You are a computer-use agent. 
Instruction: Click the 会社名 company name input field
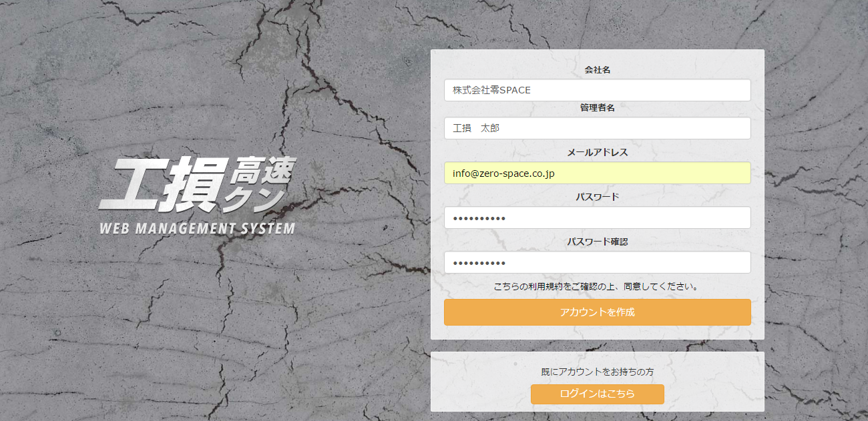click(x=598, y=90)
